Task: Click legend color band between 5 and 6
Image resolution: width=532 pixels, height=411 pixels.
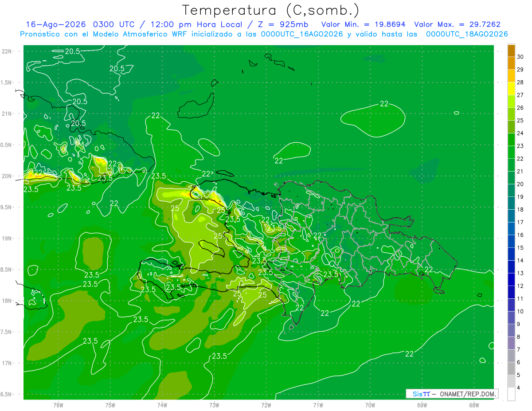Action: click(511, 368)
